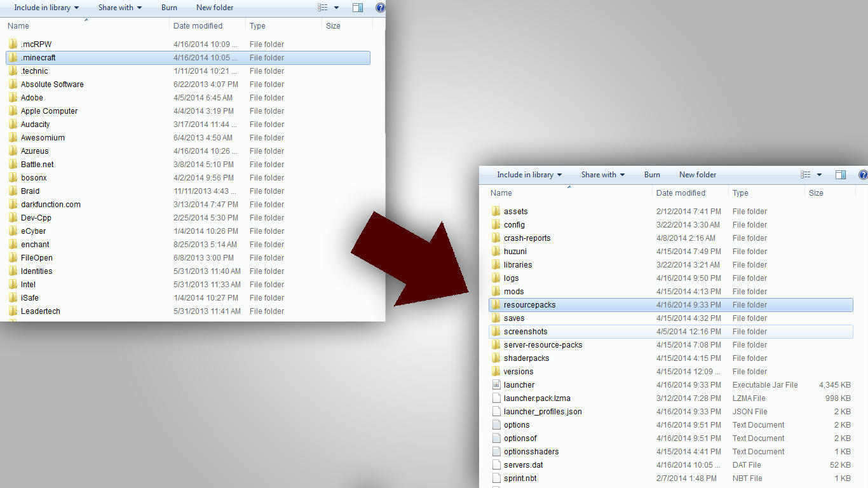Click the screenshots folder name
This screenshot has width=868, height=488.
526,331
